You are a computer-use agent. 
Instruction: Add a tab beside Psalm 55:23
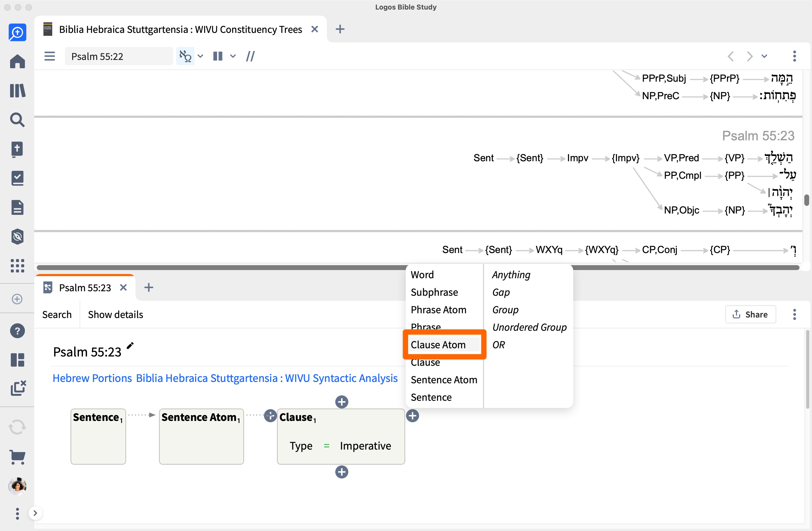(149, 288)
